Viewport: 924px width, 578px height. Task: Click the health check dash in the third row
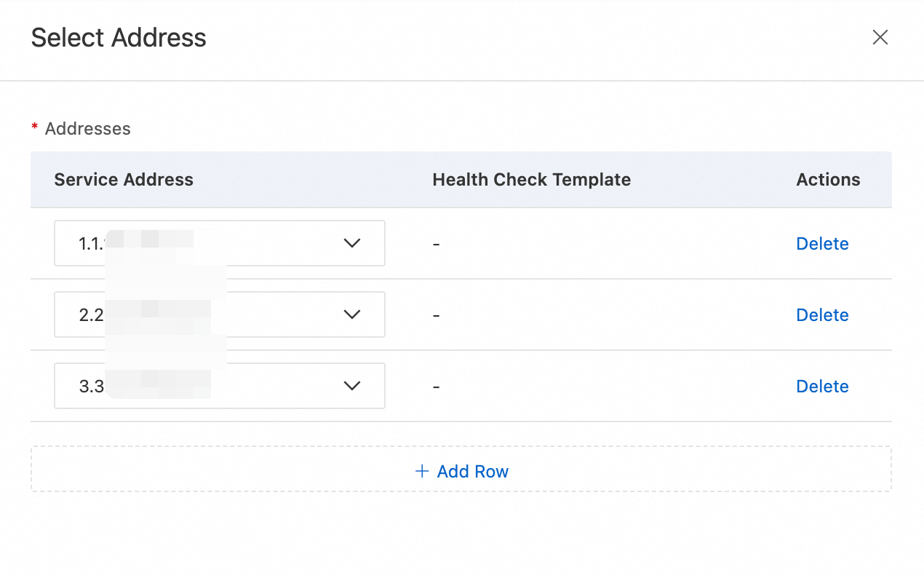pos(436,387)
